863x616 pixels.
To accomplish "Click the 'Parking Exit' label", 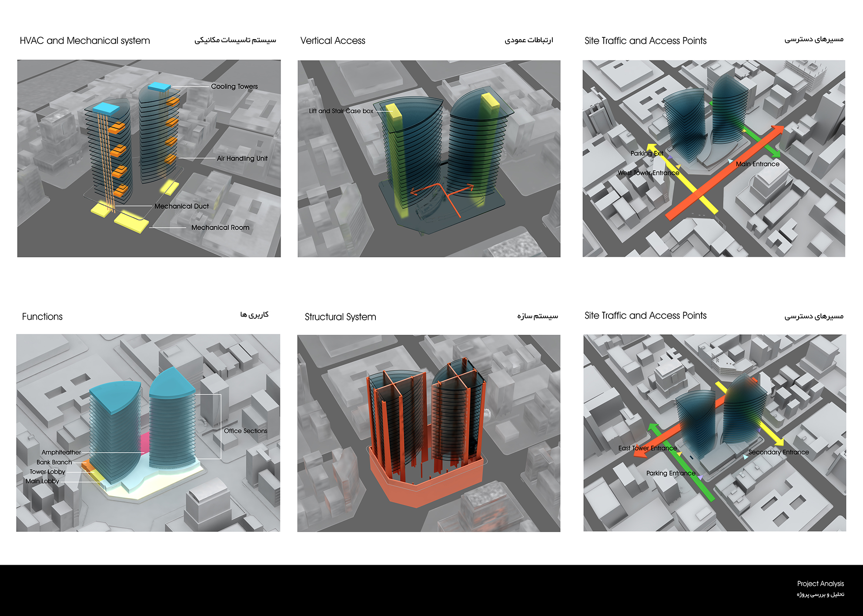I will [647, 153].
